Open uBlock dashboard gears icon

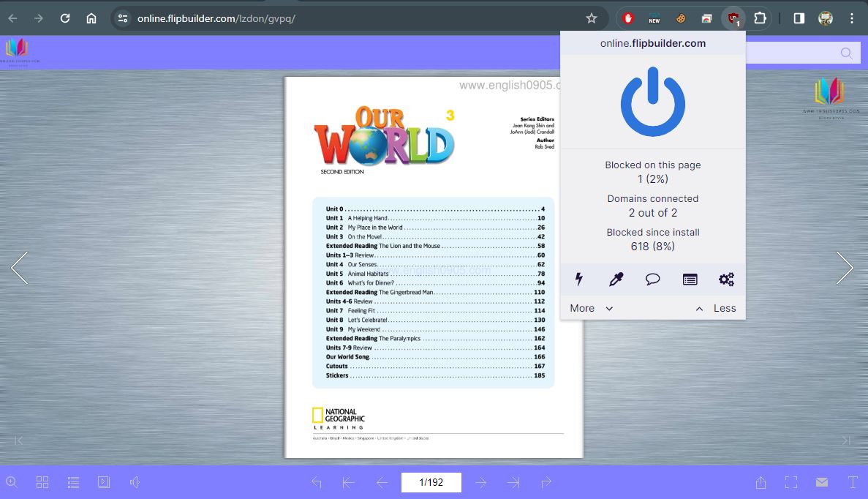[726, 279]
